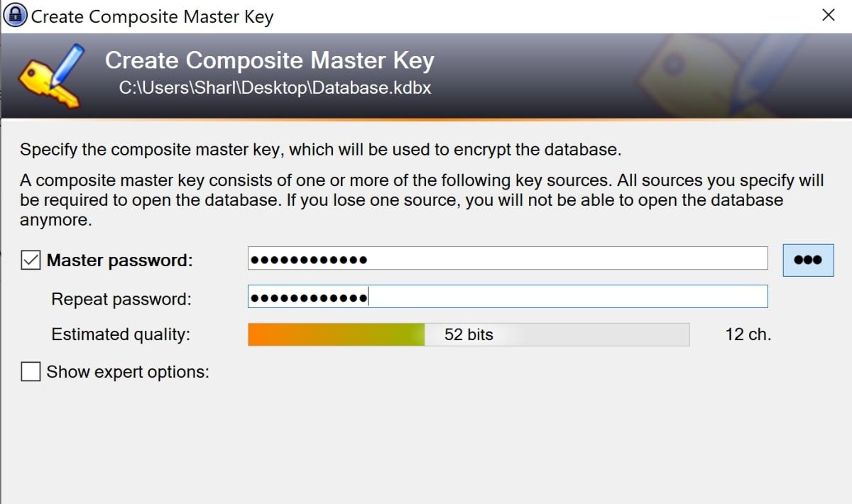This screenshot has height=504, width=852.
Task: Click the key and pen banner icon
Action: click(x=50, y=77)
